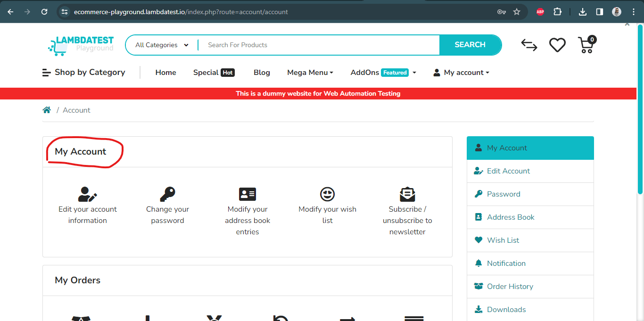Click the Modify your wish list smiley icon
Image resolution: width=644 pixels, height=321 pixels.
coord(327,194)
